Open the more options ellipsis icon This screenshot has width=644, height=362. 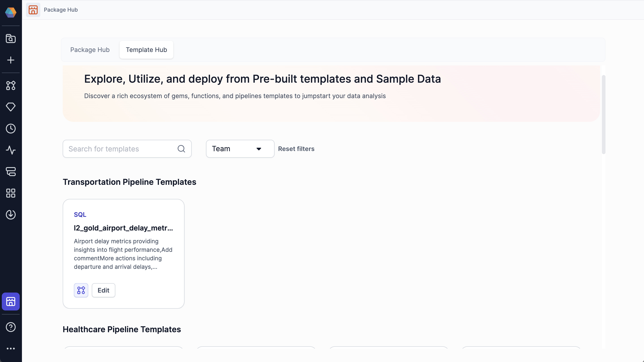11,349
